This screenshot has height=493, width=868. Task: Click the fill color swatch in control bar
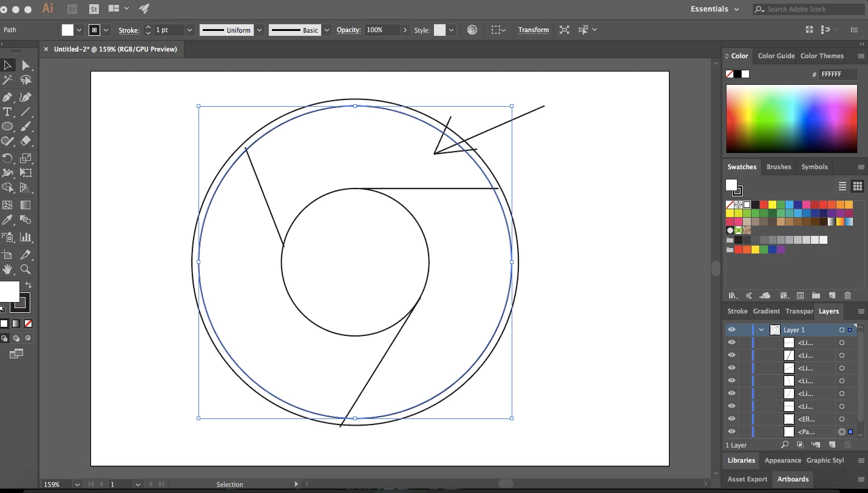pyautogui.click(x=67, y=30)
